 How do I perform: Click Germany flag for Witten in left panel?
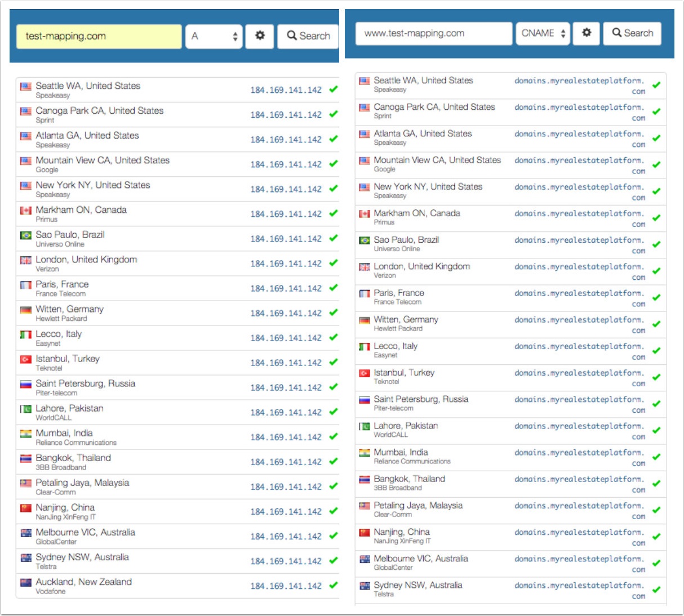tap(26, 310)
